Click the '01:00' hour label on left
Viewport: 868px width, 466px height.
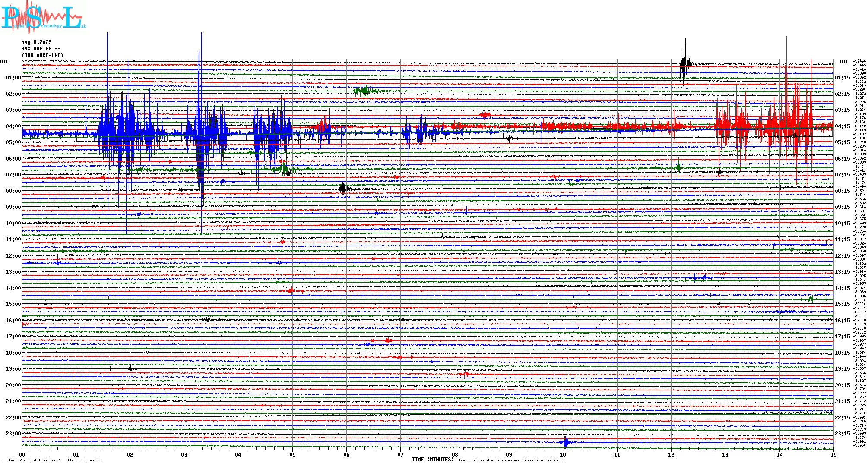click(13, 78)
